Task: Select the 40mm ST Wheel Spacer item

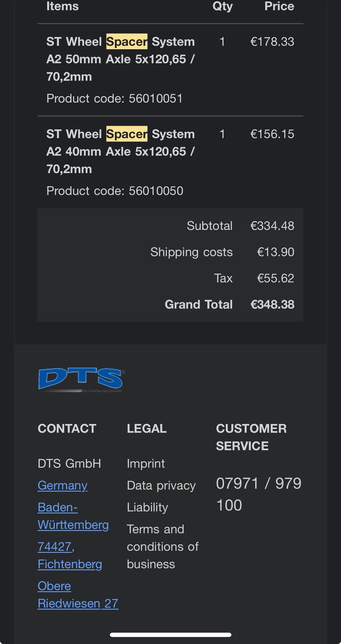Action: (x=120, y=151)
